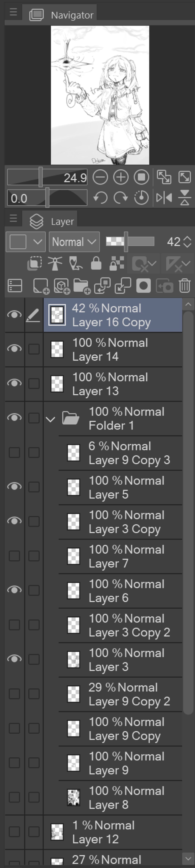Delete the selected layer with trash icon
Screen dimensions: 195x868
(185, 286)
